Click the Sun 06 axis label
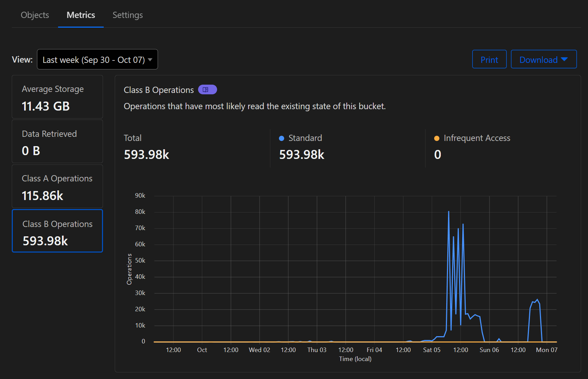 pos(489,350)
